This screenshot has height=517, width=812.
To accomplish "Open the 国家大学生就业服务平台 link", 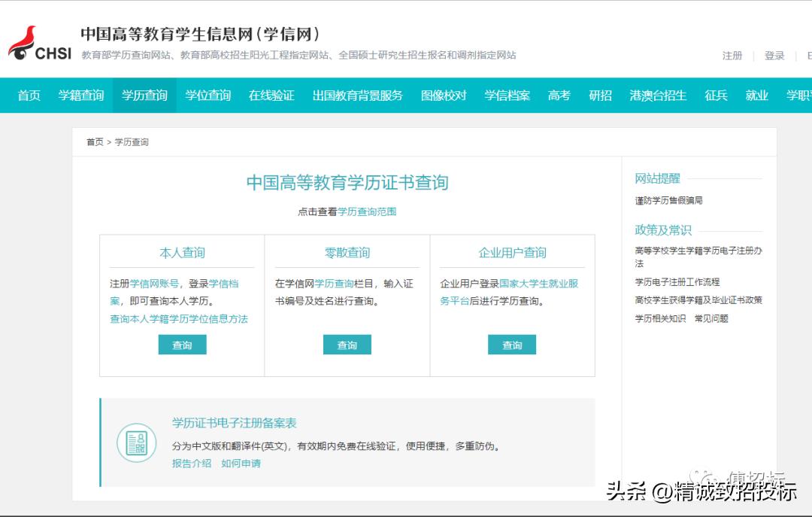I will coord(538,284).
